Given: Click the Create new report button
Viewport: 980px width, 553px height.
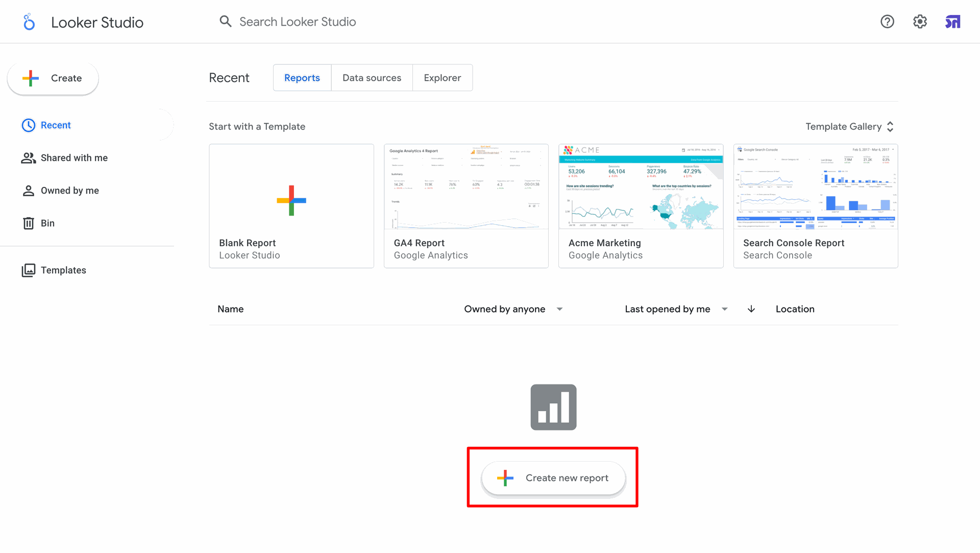Looking at the screenshot, I should [x=553, y=478].
